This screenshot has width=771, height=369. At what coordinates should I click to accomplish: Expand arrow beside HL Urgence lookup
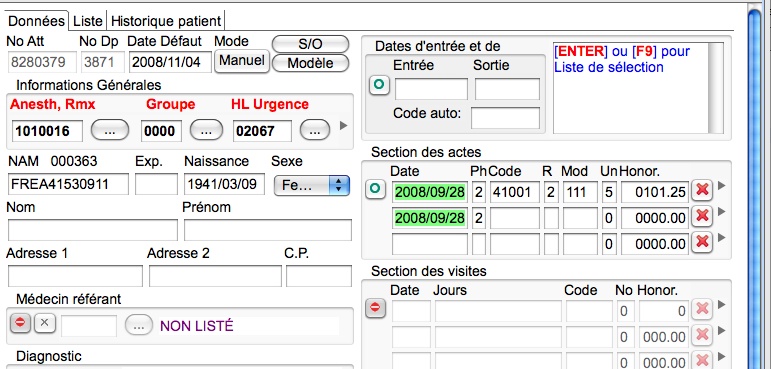[x=344, y=126]
